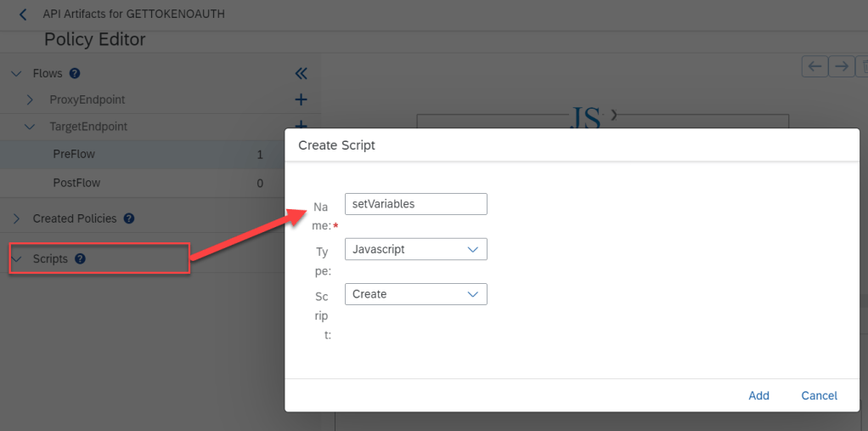The height and width of the screenshot is (431, 868).
Task: Click the left arrow toolbar button
Action: [814, 66]
